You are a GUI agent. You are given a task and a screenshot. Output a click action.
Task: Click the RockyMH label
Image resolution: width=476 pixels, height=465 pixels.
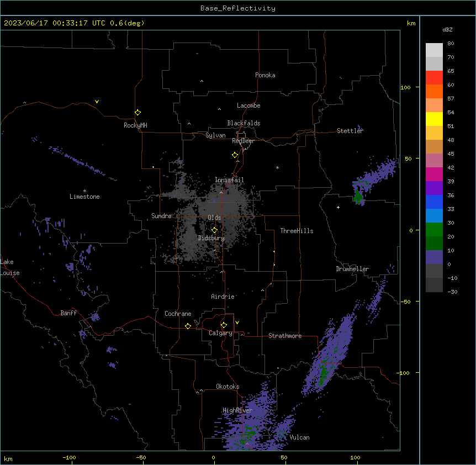[x=135, y=125]
